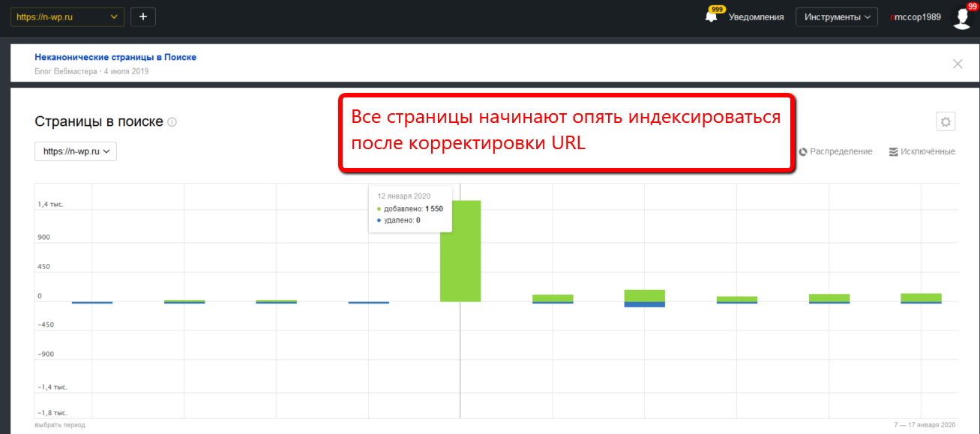Screen dimensions: 980x434
Task: Switch to Исключённые view
Action: [x=922, y=151]
